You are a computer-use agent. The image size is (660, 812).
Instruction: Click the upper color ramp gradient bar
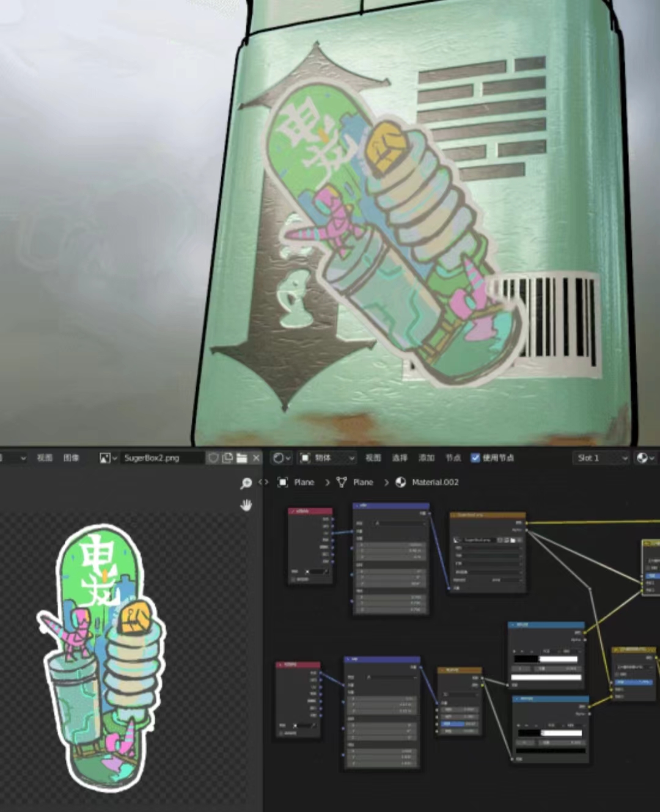pyautogui.click(x=546, y=659)
